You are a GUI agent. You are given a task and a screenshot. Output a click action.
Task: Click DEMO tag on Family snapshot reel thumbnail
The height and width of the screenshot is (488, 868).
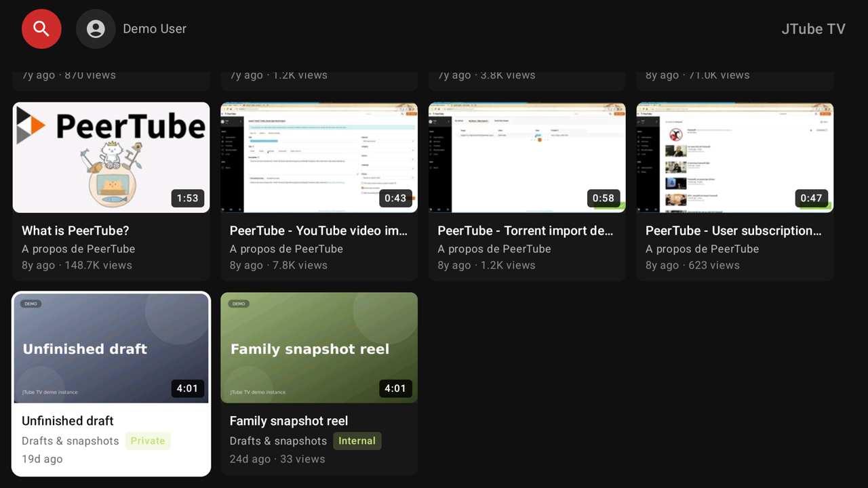[239, 304]
